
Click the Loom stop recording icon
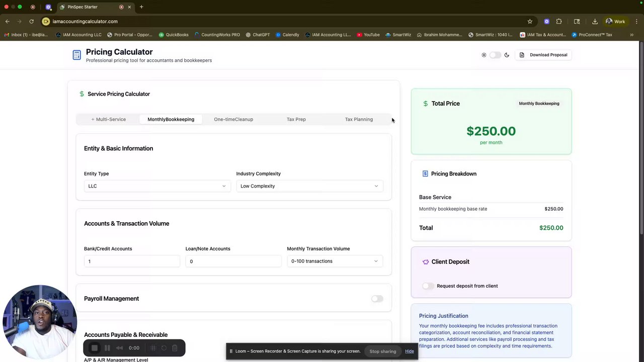point(95,348)
